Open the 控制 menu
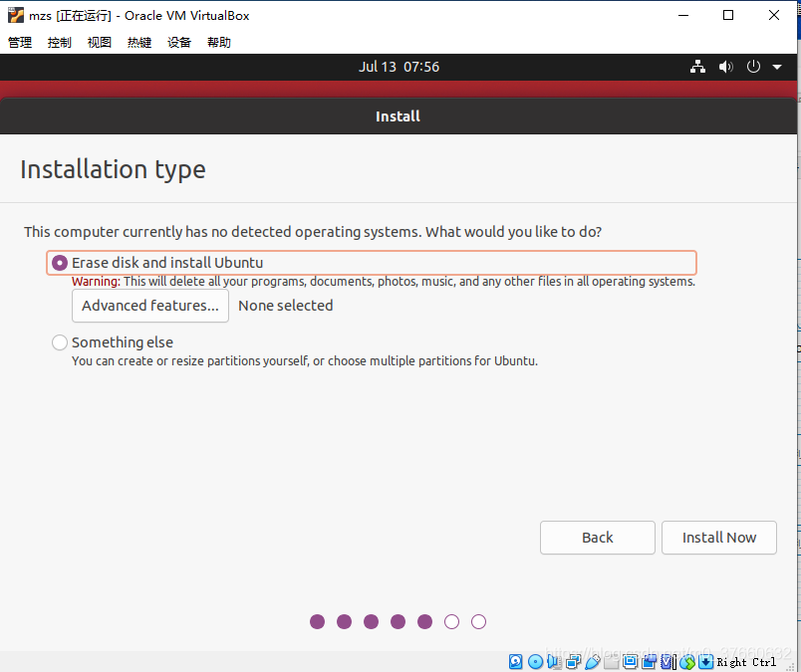 click(59, 43)
